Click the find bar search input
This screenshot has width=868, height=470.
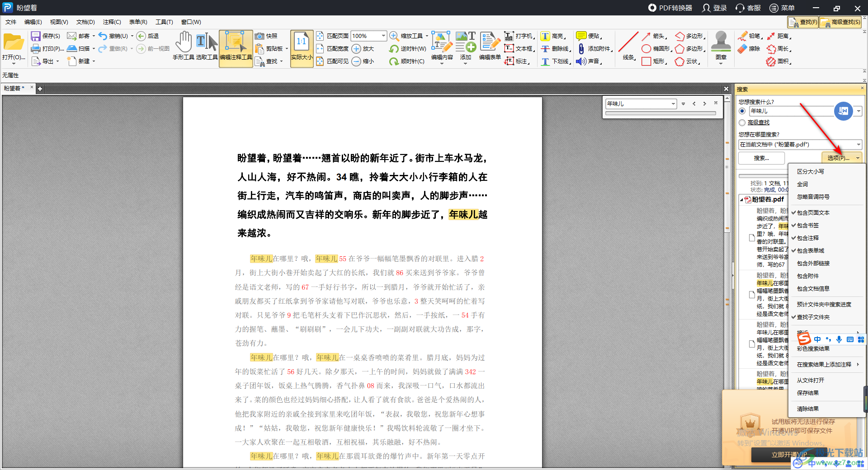(638, 104)
